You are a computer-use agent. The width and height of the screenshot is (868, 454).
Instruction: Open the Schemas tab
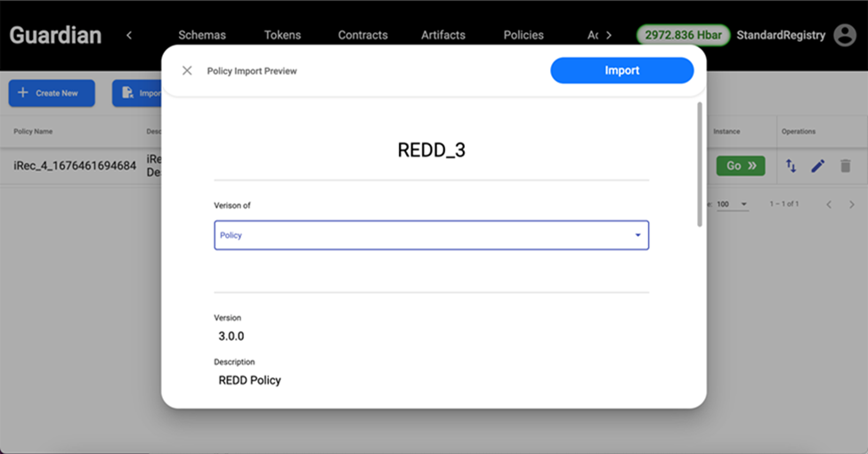(202, 36)
